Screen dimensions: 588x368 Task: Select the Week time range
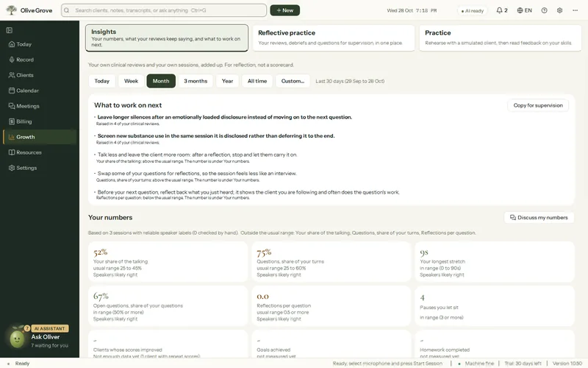tap(131, 81)
